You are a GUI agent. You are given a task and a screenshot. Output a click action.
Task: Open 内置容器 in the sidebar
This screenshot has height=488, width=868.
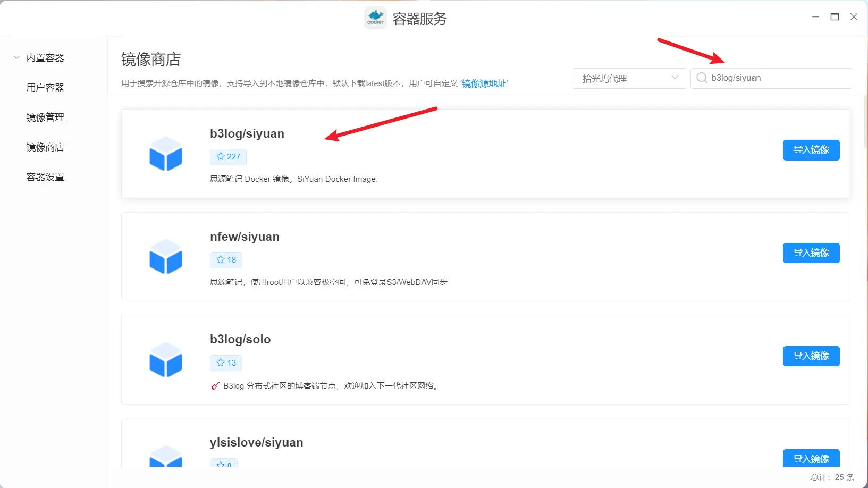(x=45, y=58)
